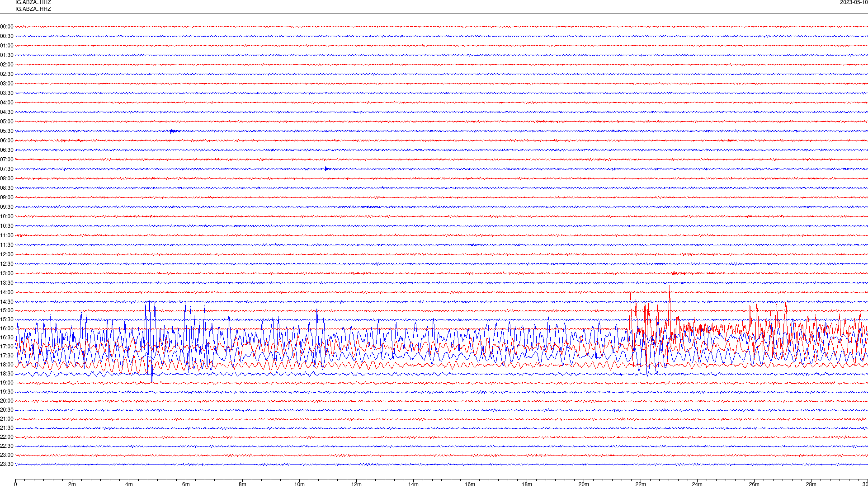Click the 04:00 time row label

(7, 103)
